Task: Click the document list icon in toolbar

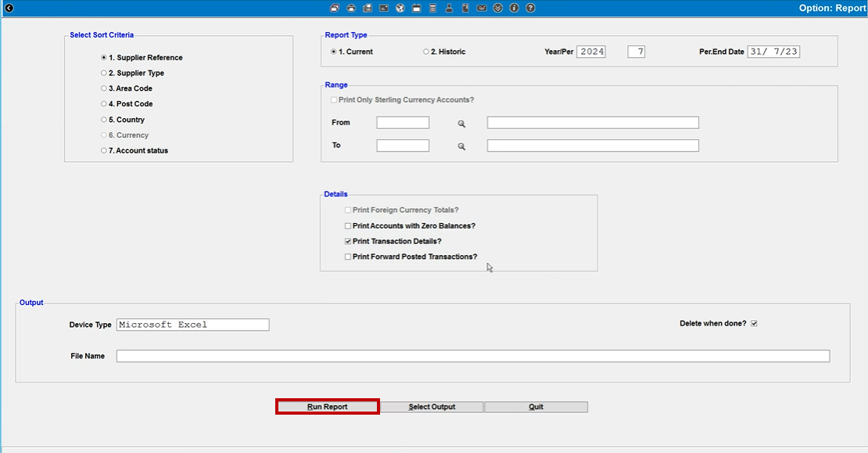Action: click(465, 8)
